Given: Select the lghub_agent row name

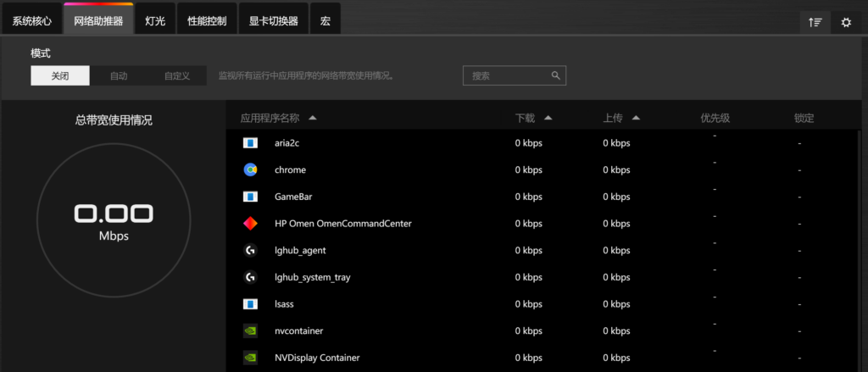Looking at the screenshot, I should tap(300, 251).
